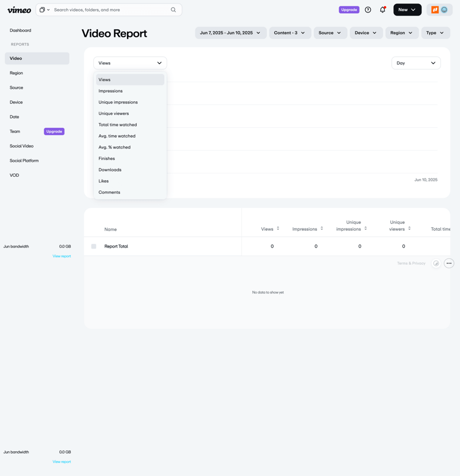Image resolution: width=460 pixels, height=476 pixels.
Task: Click the View report link under Jun bandwidth
Action: (62, 256)
